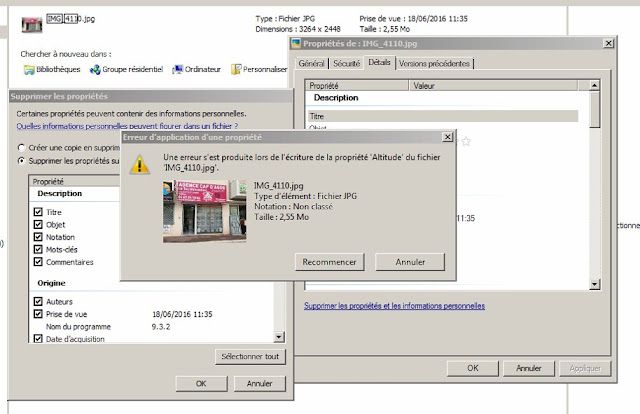The width and height of the screenshot is (640, 414).
Task: Confirm Supprimer les propriétés dialog with OK
Action: (201, 383)
